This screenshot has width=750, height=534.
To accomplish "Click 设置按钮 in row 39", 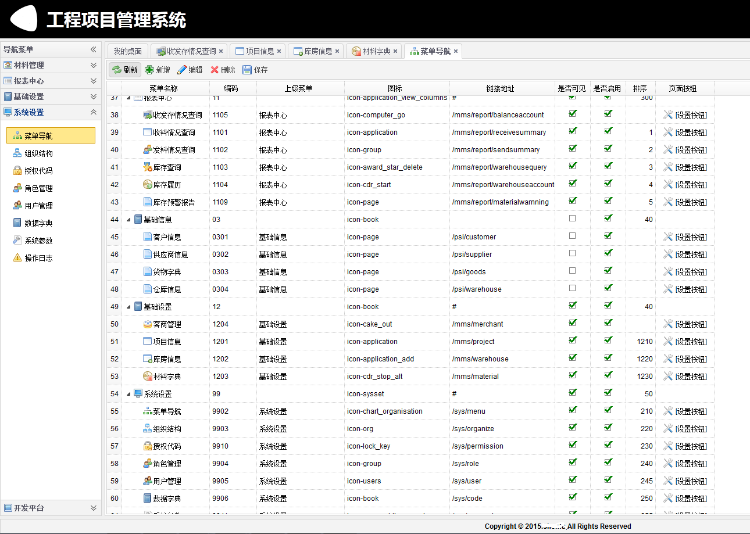I will click(x=691, y=133).
